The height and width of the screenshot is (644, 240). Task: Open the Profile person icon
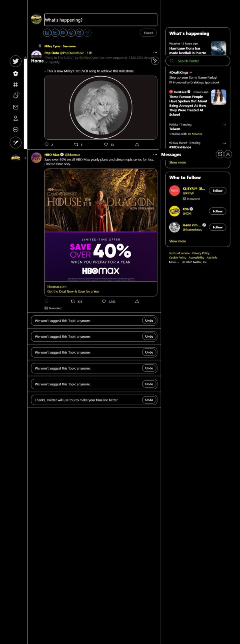click(x=16, y=118)
